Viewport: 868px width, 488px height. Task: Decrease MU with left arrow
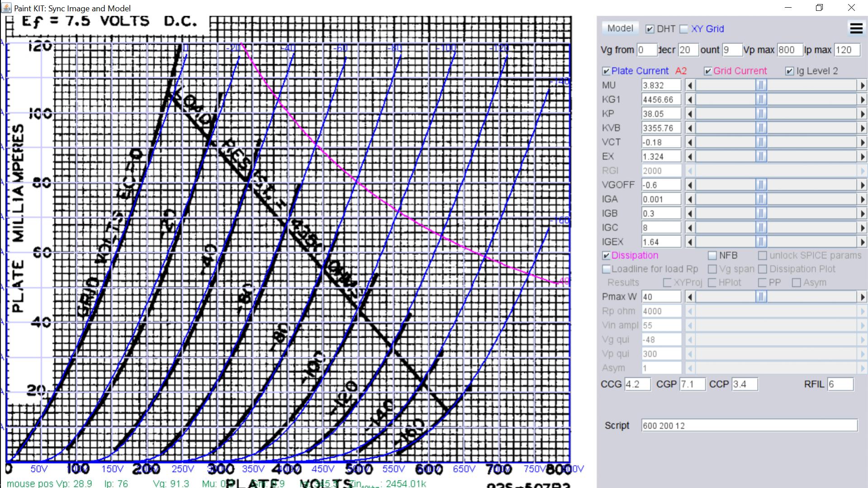click(x=690, y=85)
